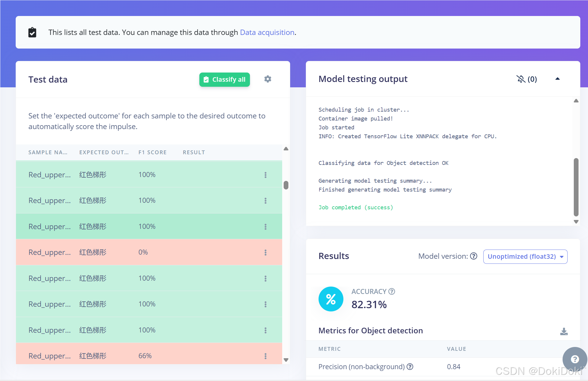
Task: Click the Classify all button
Action: [224, 80]
